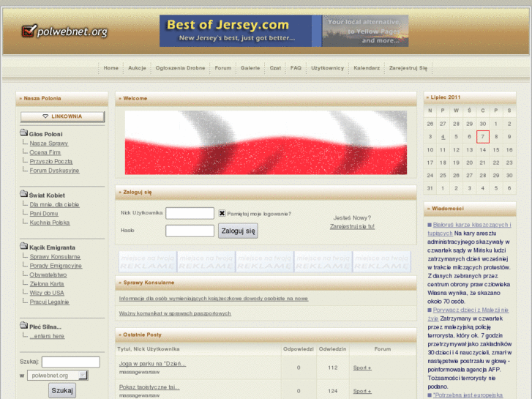Click the first miejsce na twoją reklamę banner
The image size is (532, 399).
tap(148, 262)
